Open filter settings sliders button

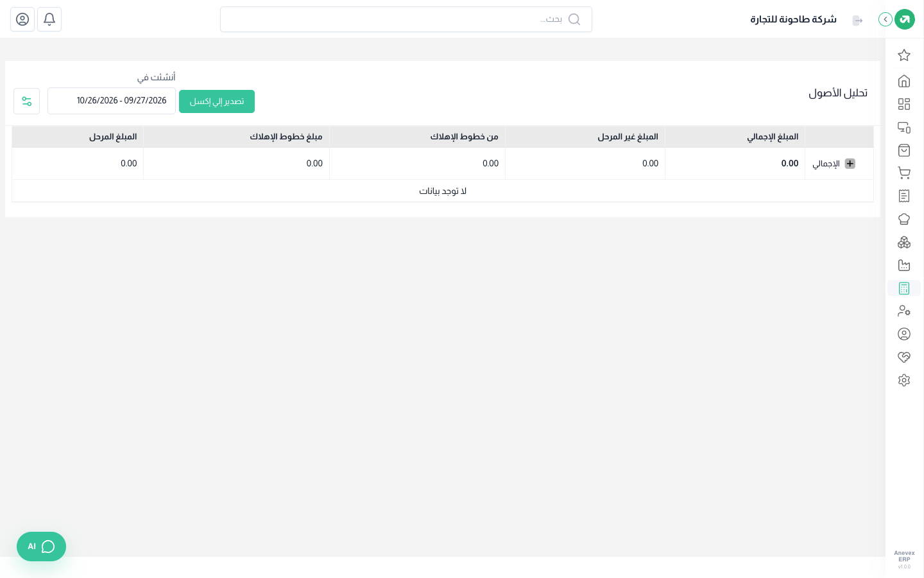(27, 101)
